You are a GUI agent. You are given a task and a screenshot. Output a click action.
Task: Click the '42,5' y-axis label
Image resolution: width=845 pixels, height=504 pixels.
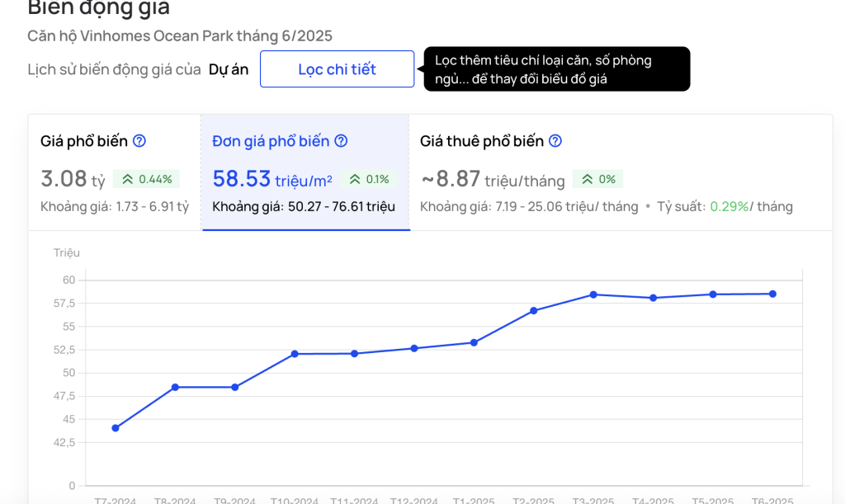pos(64,443)
